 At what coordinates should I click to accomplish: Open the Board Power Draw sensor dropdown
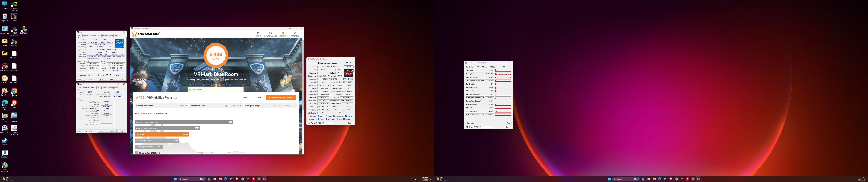pos(483,105)
